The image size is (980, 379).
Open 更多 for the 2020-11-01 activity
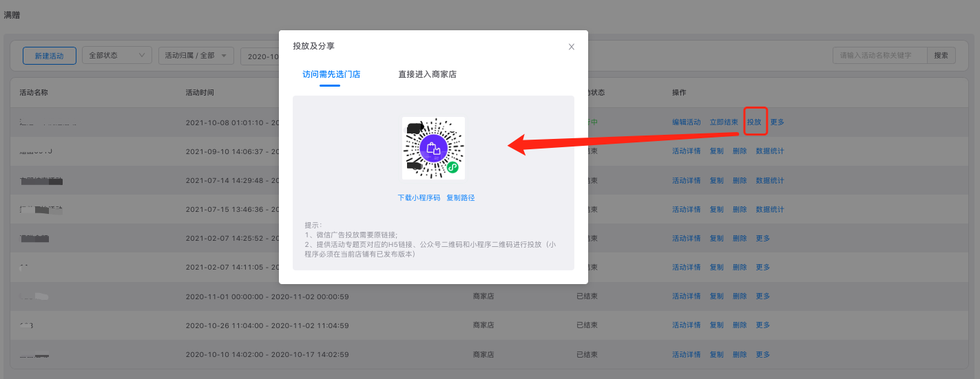[x=763, y=296]
